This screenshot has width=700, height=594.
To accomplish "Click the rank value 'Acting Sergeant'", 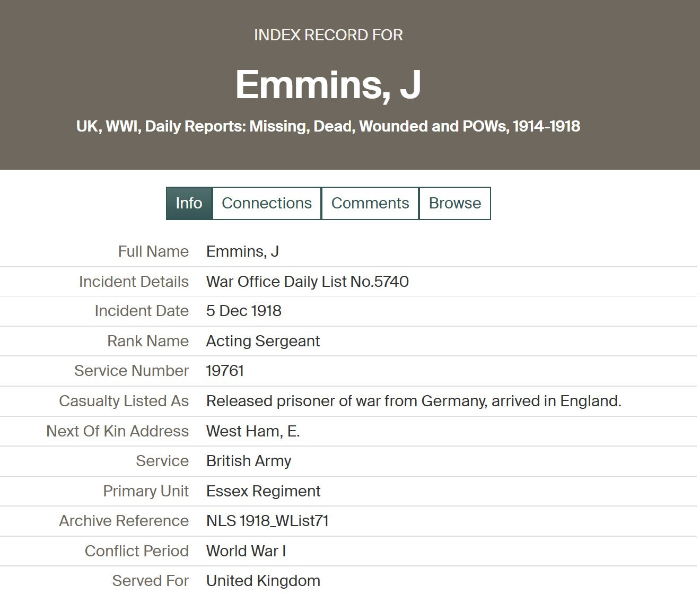I will click(x=262, y=341).
